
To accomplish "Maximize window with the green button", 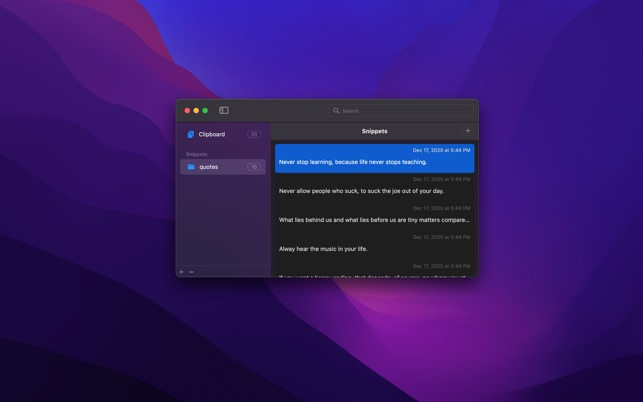I will (205, 110).
